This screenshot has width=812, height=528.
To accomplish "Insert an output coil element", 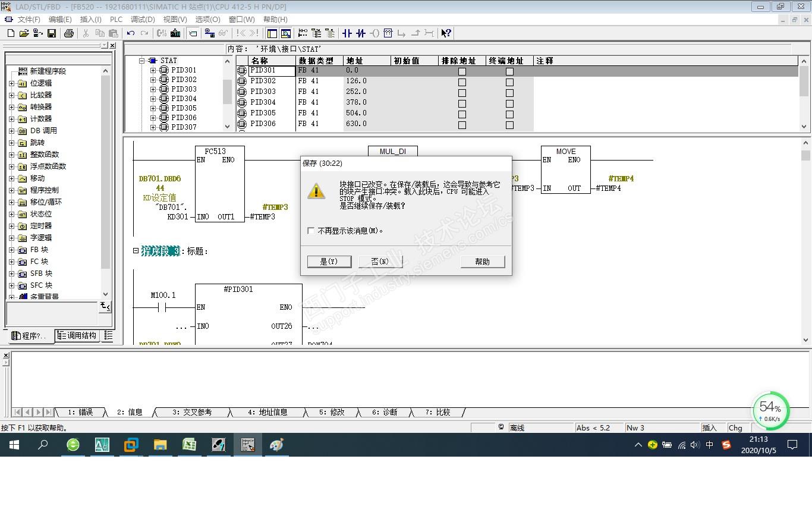I will [374, 33].
